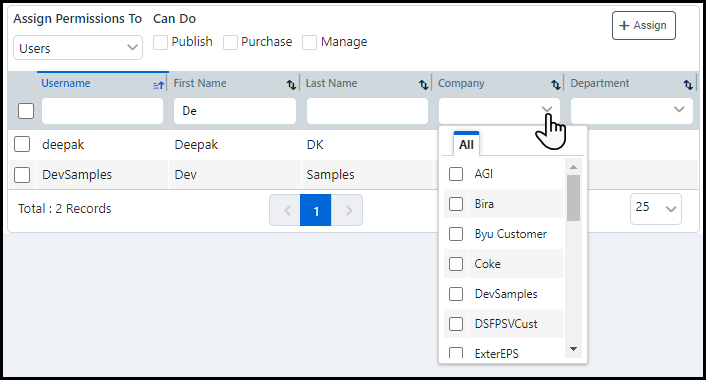Click Department column sort icon
This screenshot has height=380, width=706.
pyautogui.click(x=688, y=84)
